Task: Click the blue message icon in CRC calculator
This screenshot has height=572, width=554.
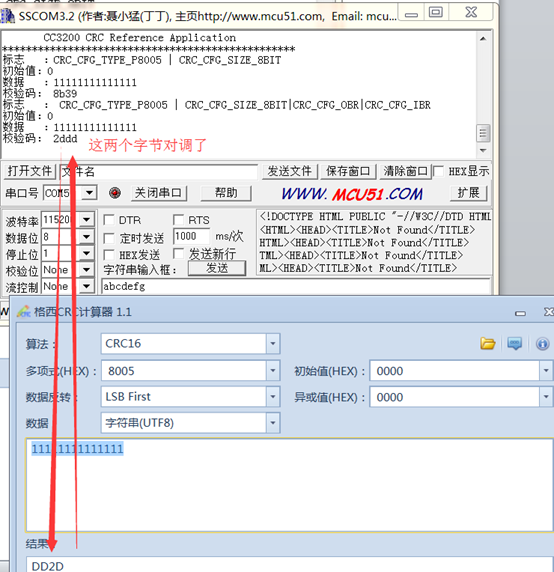Action: [514, 344]
